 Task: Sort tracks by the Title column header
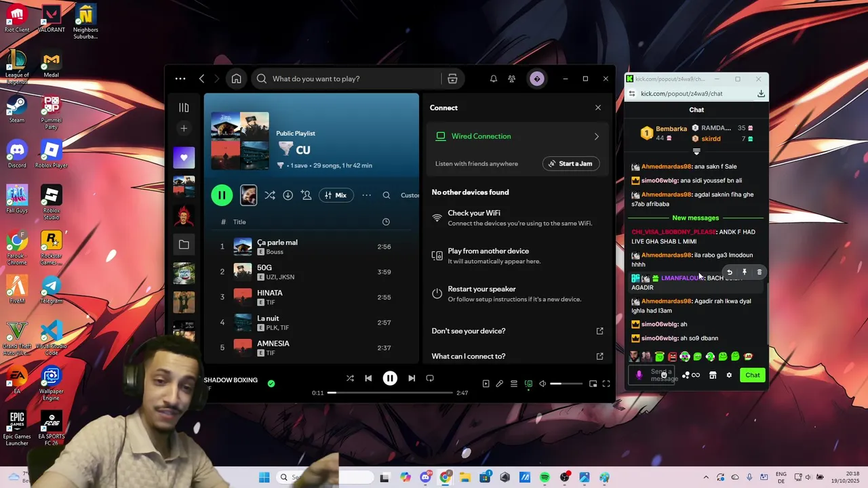pyautogui.click(x=239, y=222)
